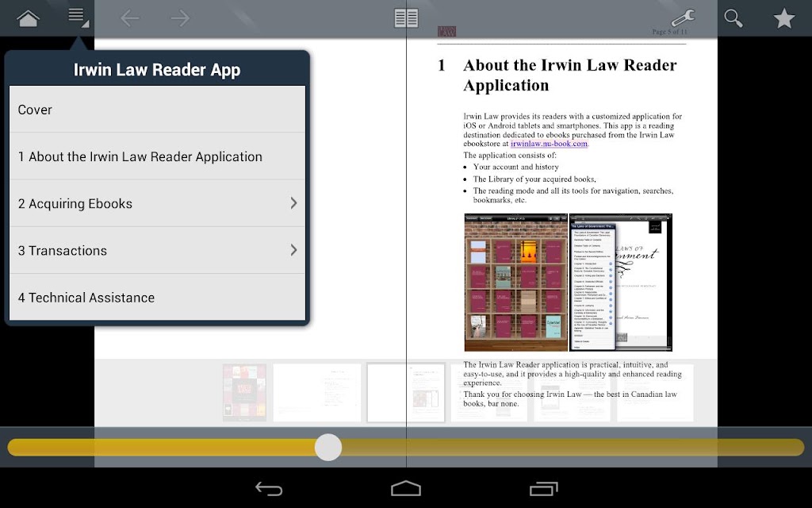Expand Transactions subsections chevron
Viewport: 812px width, 508px height.
293,250
